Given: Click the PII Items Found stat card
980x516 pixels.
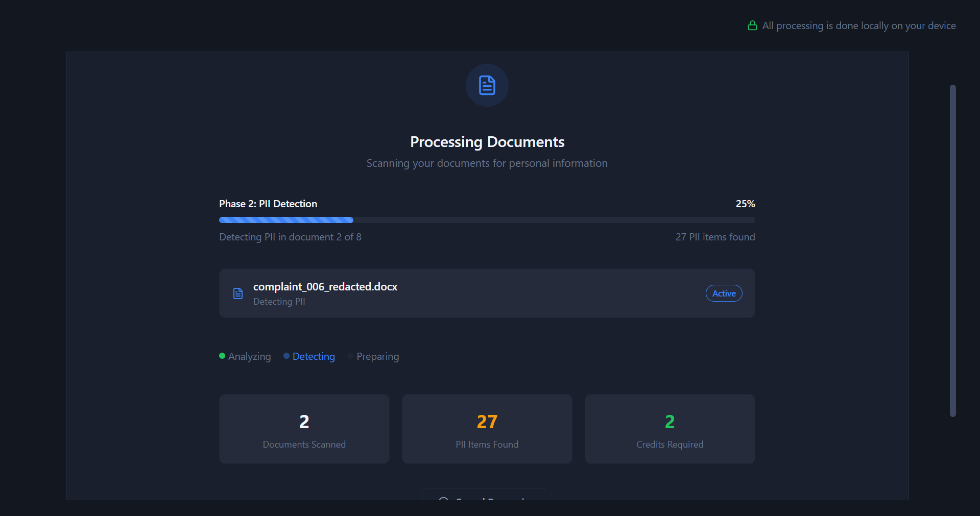Looking at the screenshot, I should click(487, 429).
